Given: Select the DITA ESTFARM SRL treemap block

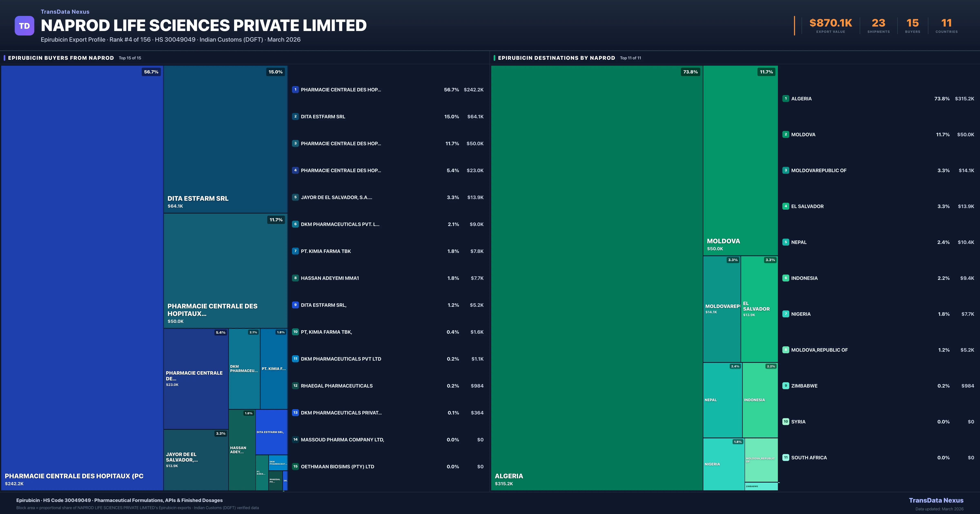Looking at the screenshot, I should (225, 139).
